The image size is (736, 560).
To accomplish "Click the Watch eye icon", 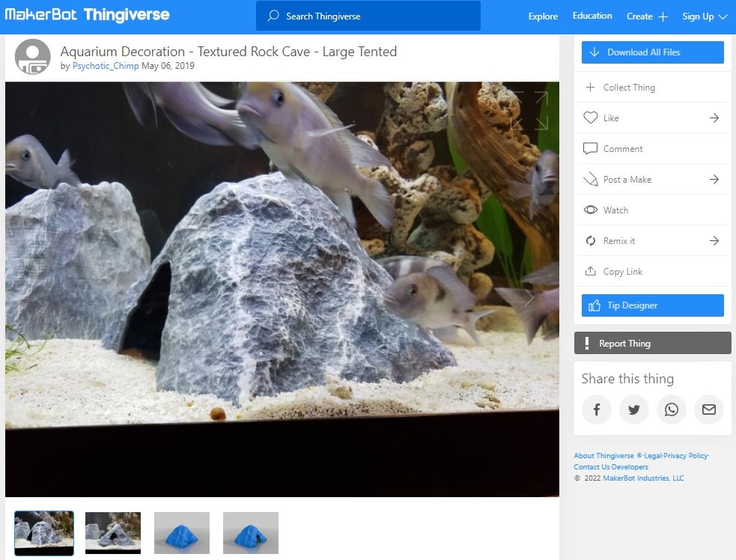I will point(591,210).
